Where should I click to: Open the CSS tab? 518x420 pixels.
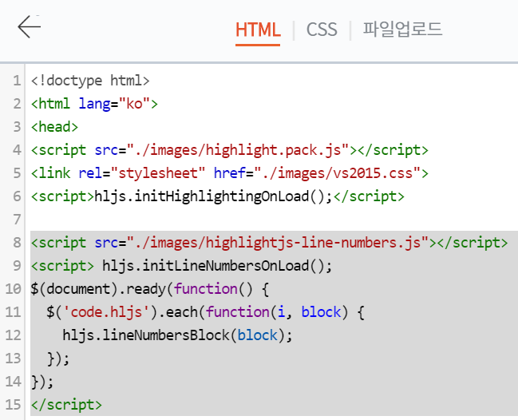[322, 30]
